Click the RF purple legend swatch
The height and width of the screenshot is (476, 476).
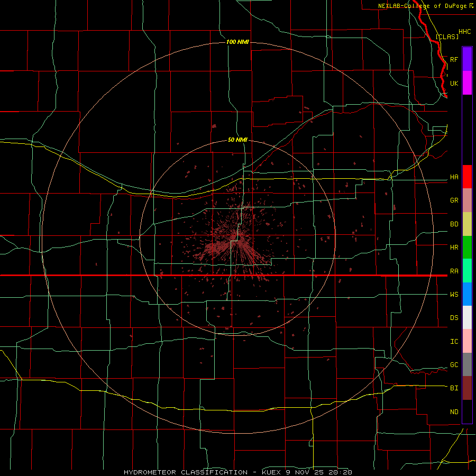click(467, 59)
